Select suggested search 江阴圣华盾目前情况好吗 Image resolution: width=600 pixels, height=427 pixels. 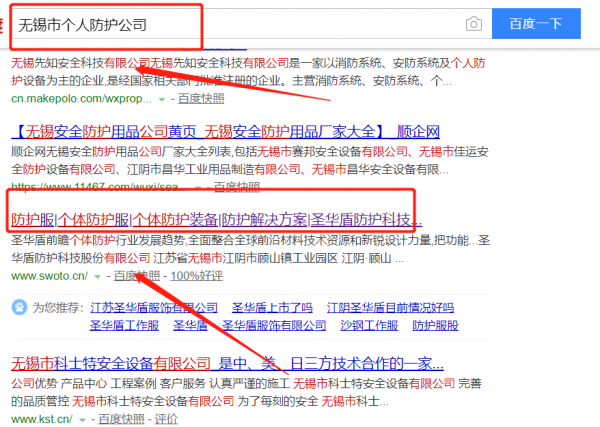tap(383, 308)
